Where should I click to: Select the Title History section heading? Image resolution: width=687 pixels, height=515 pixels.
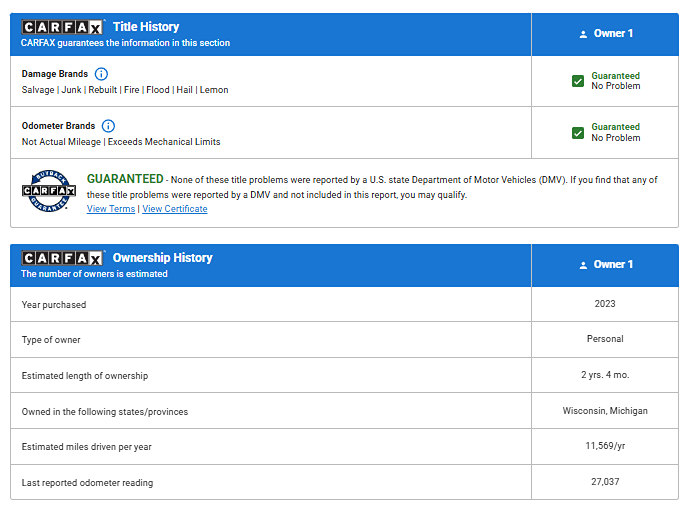(x=146, y=27)
